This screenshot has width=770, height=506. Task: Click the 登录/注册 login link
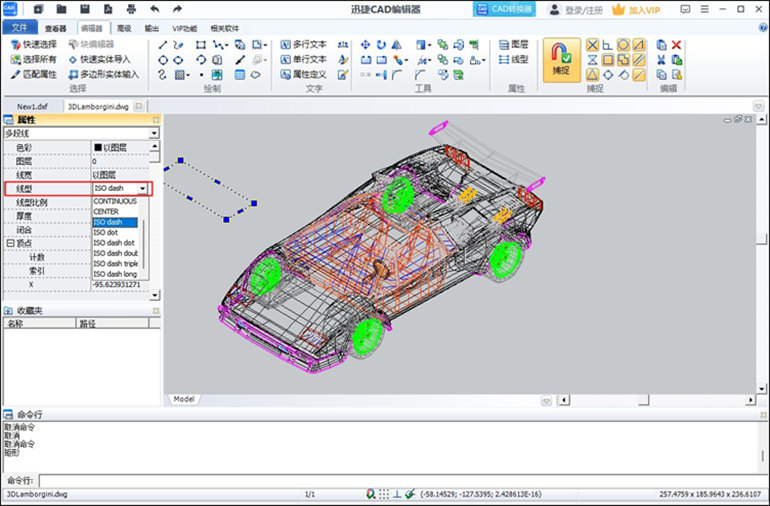coord(576,9)
